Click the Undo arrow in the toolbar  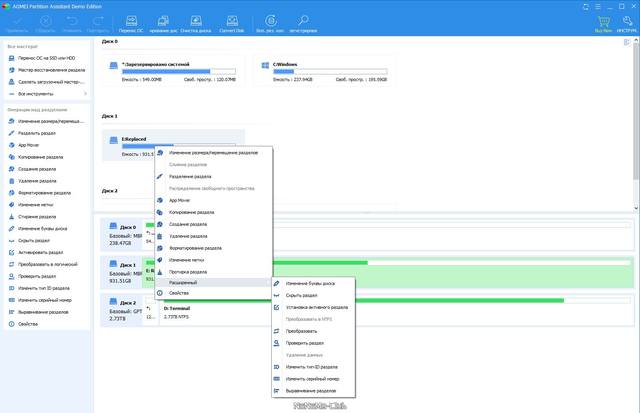(72, 24)
